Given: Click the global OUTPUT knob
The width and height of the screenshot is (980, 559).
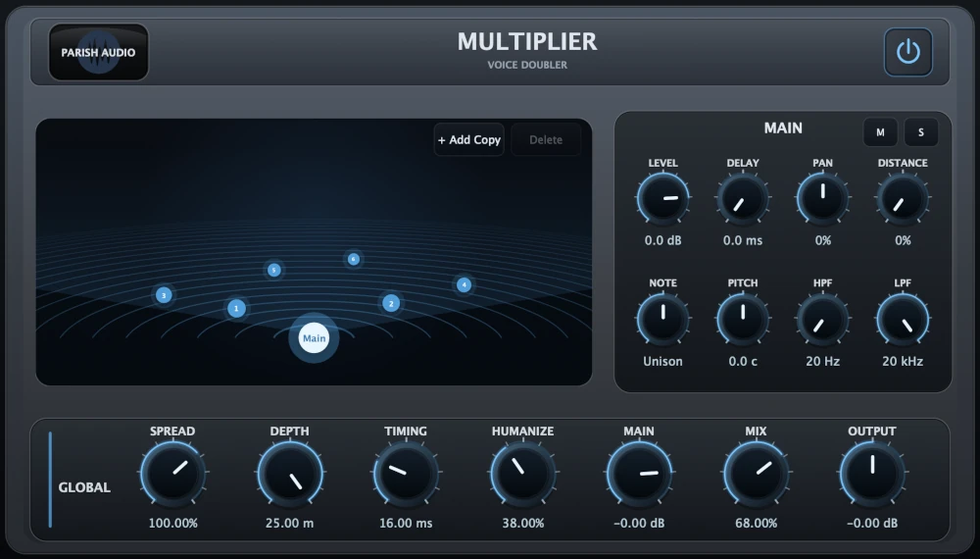Looking at the screenshot, I should 872,474.
